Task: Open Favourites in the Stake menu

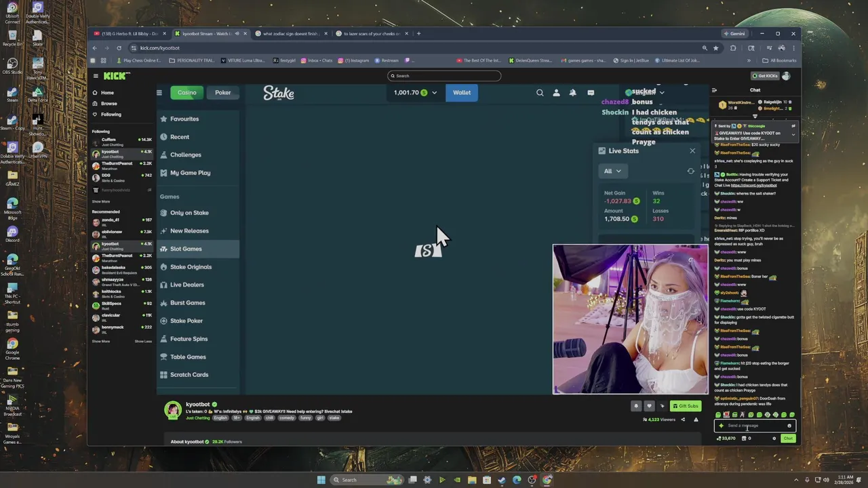Action: (x=198, y=119)
